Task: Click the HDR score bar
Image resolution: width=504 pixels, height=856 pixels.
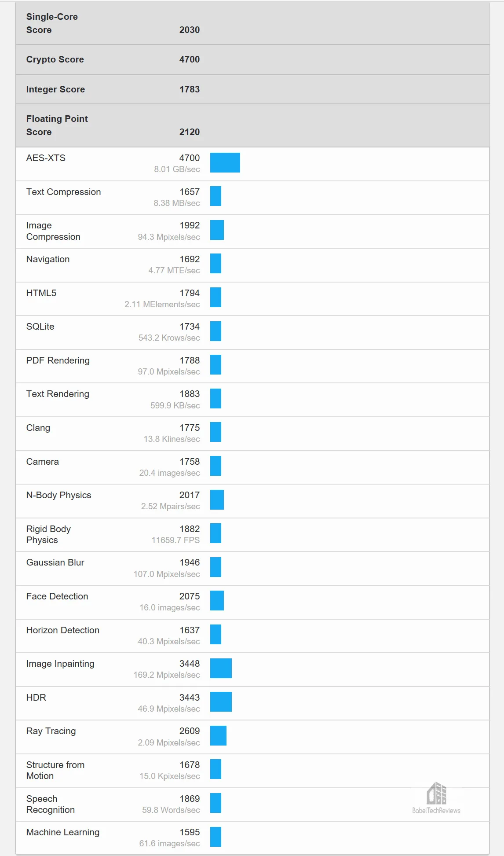Action: pyautogui.click(x=221, y=702)
